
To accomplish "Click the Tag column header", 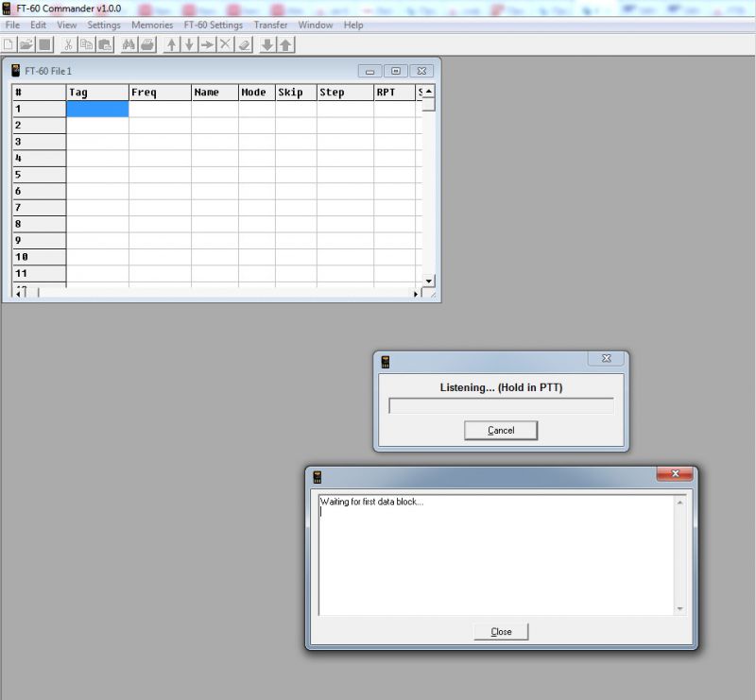I will pyautogui.click(x=97, y=92).
